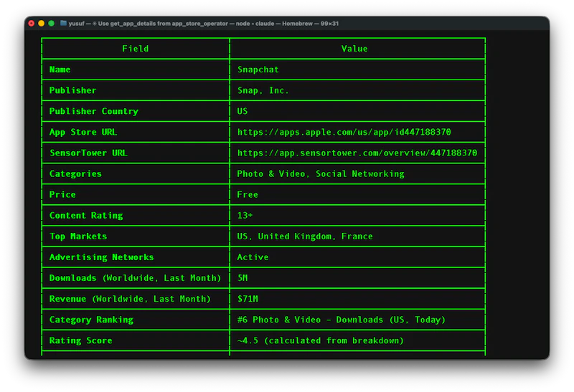Viewport: 574px width, 392px height.
Task: Click the green zoom window button
Action: pyautogui.click(x=51, y=24)
